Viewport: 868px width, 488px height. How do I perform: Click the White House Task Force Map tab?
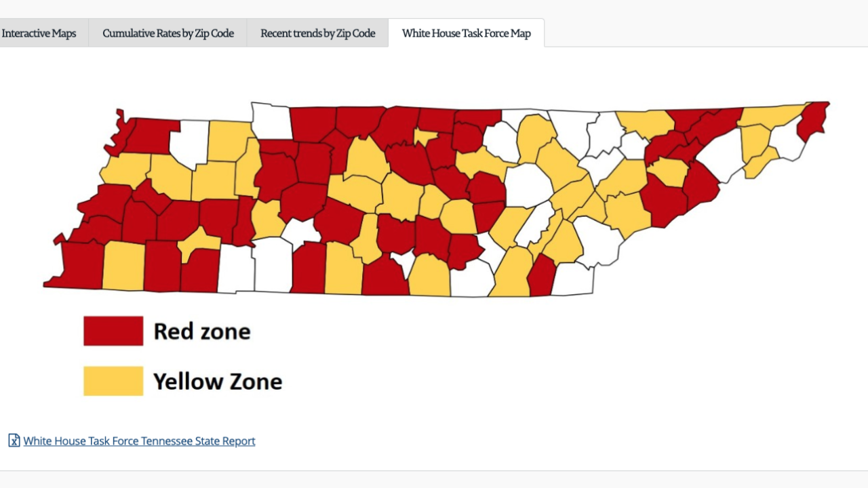coord(466,33)
